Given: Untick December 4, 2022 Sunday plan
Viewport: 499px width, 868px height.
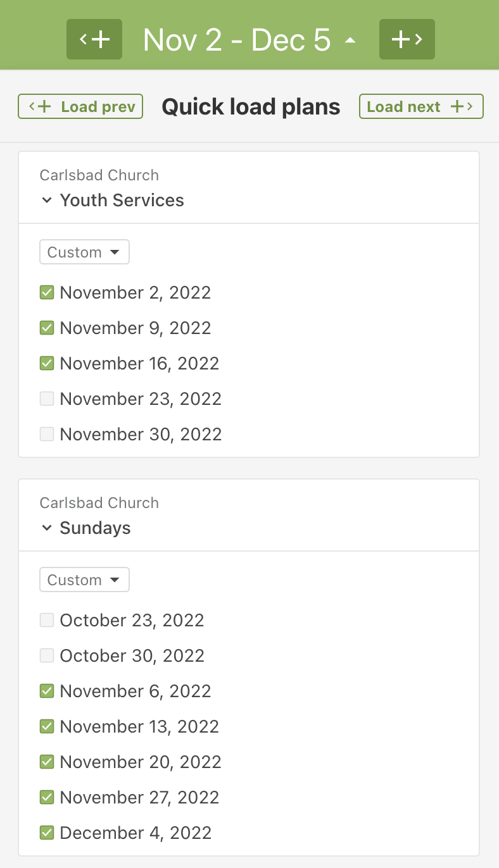Looking at the screenshot, I should pos(46,833).
